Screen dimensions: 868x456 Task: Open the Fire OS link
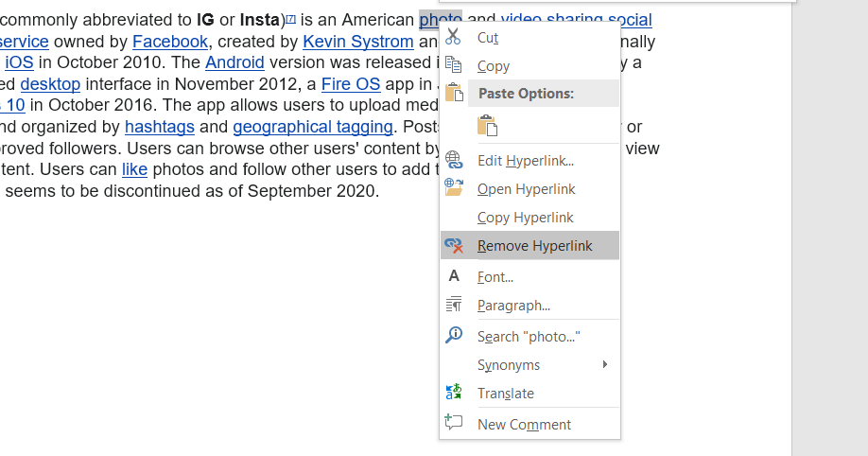[351, 84]
